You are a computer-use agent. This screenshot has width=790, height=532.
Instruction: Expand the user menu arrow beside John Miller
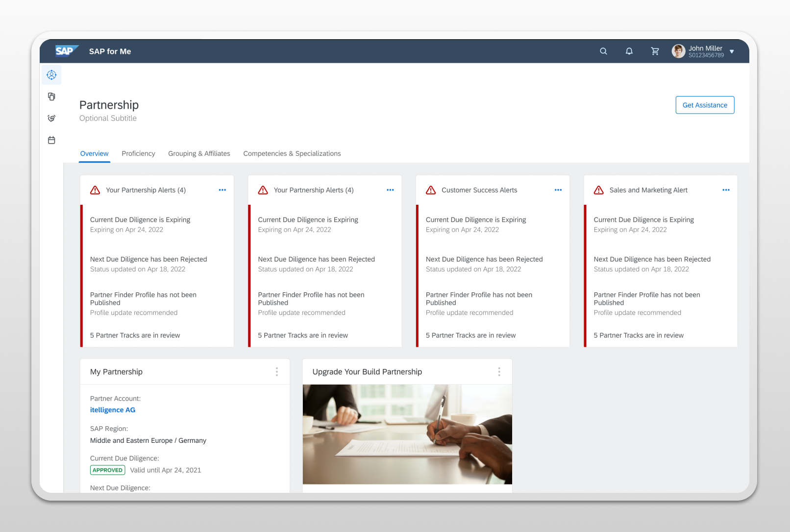[732, 51]
